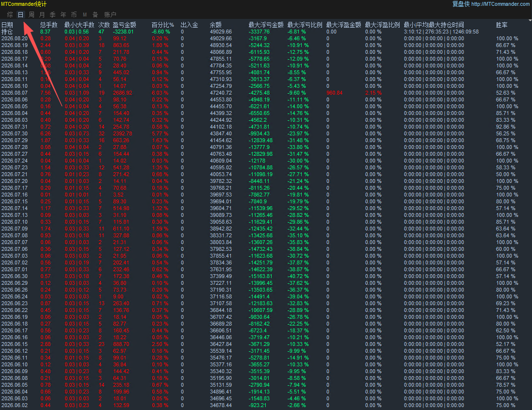Screen dimensions: 532x410
Task: Click the 47240.72 balance value
Action: 221,93
